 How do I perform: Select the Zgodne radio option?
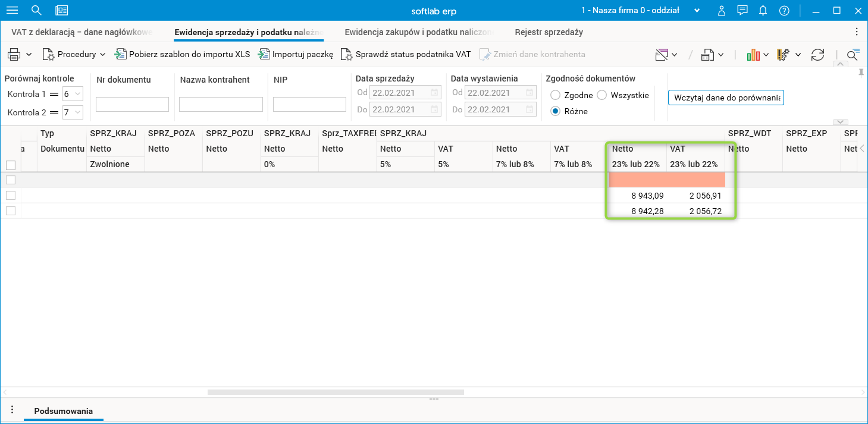coord(556,95)
